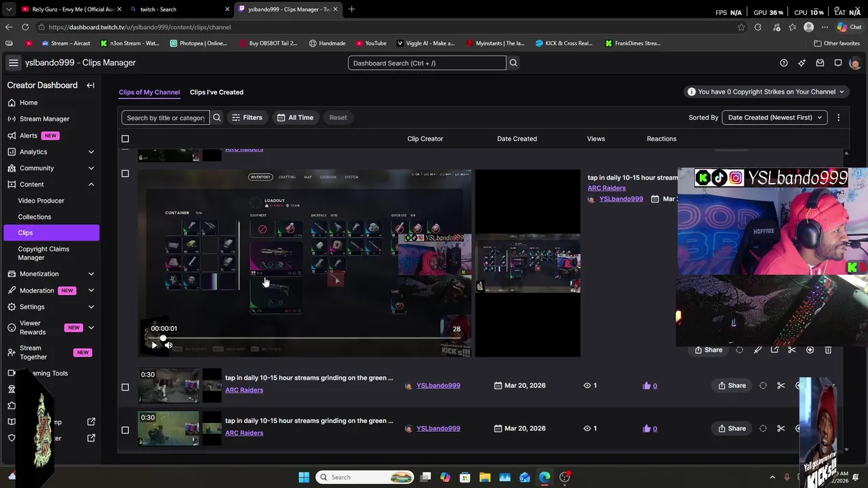This screenshot has width=868, height=488.
Task: Click scissors icon on second Mar 20 clip
Action: [781, 386]
